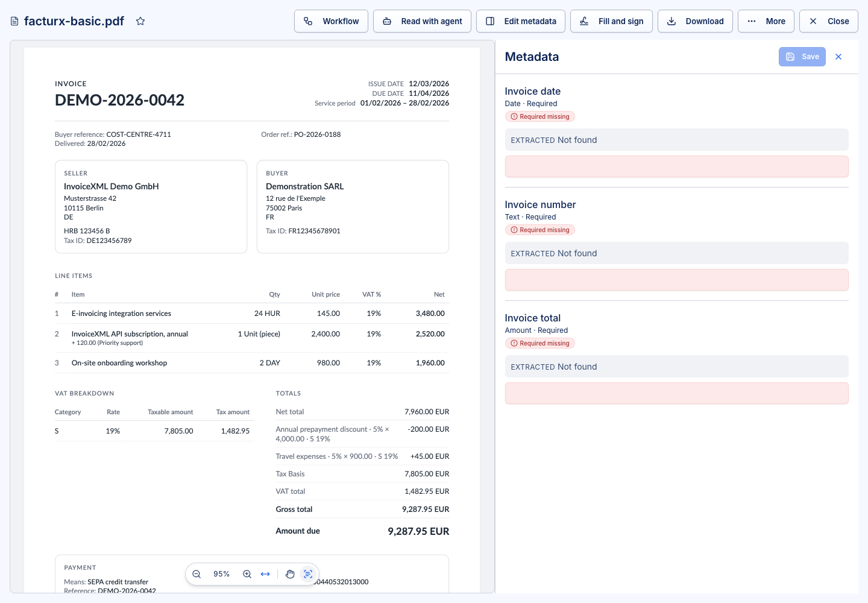This screenshot has height=603, width=868.
Task: Click invoice number DEMO-2026-0042 heading
Action: 120,100
